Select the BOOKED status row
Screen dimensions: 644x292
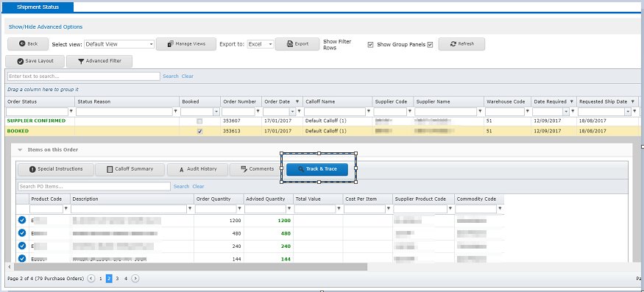(322, 132)
